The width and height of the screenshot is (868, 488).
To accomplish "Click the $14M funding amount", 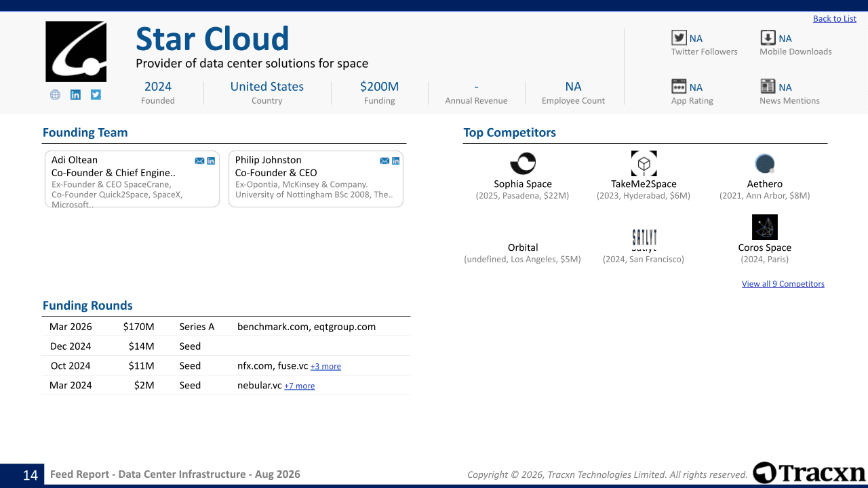I will pyautogui.click(x=141, y=346).
